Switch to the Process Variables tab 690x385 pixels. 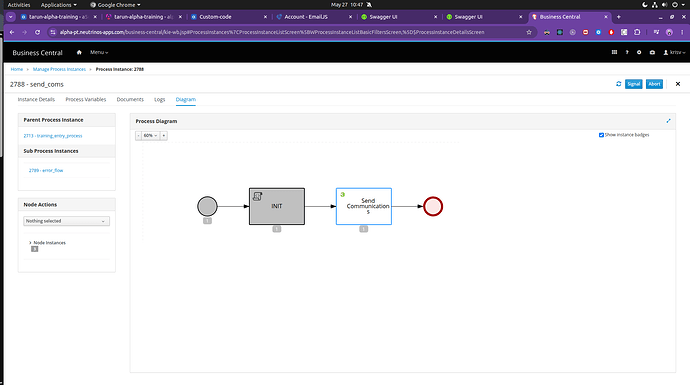click(86, 99)
